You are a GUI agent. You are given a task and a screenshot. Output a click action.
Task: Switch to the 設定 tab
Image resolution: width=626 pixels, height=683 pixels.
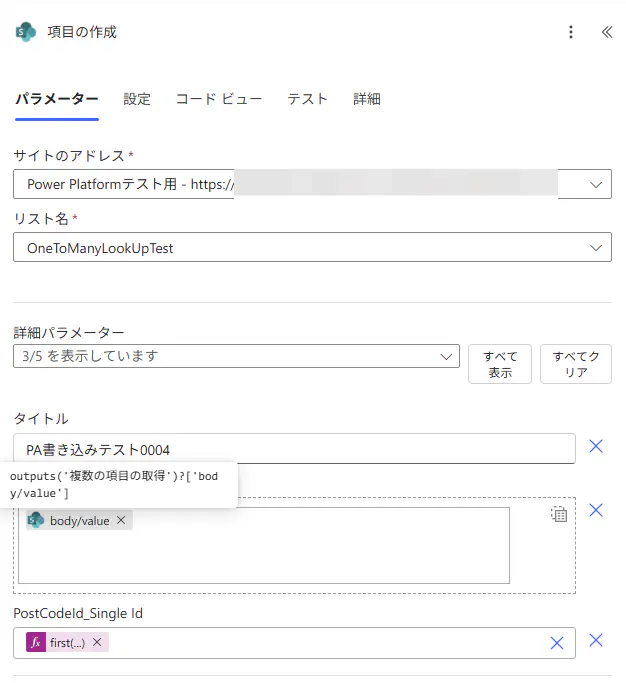137,99
